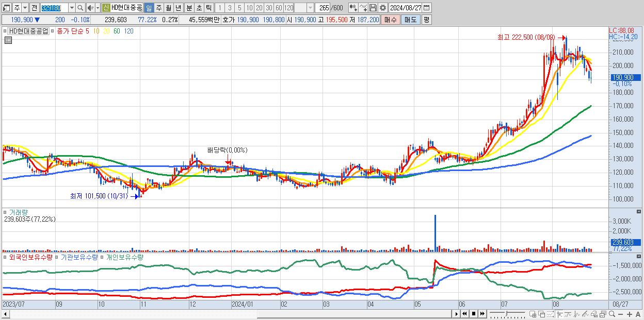Viewport: 644px width, 320px height.
Task: Click the bottom toolbar magnifier zoom icon
Action: click(612, 314)
